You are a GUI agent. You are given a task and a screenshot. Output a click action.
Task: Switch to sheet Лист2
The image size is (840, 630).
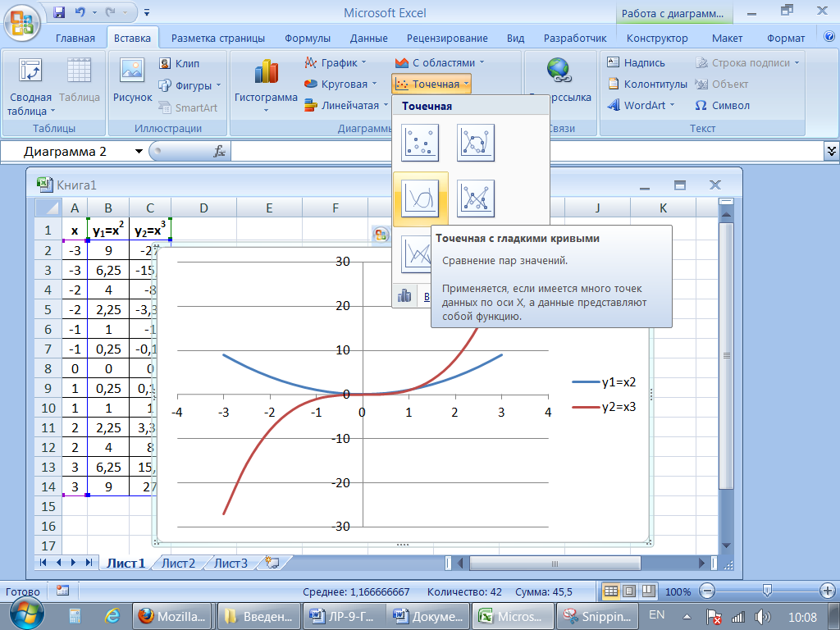click(178, 563)
